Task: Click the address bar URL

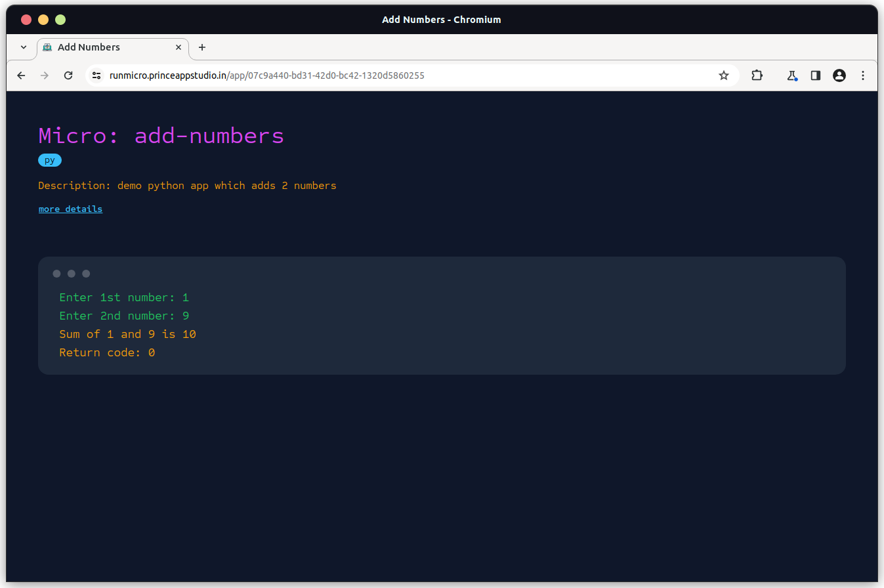Action: pyautogui.click(x=266, y=75)
